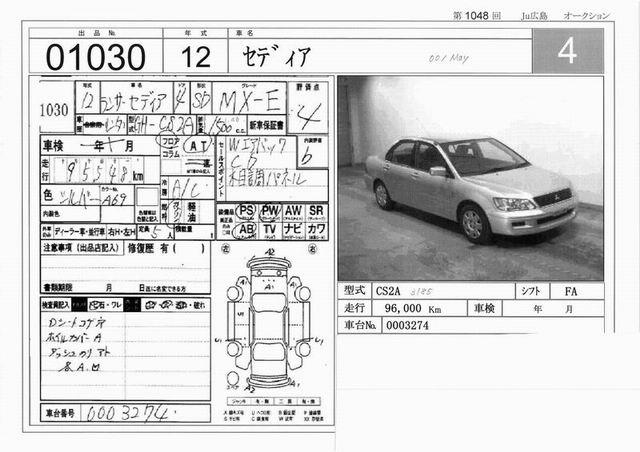Click the 軽油 fuel option
640x452 pixels.
point(192,212)
